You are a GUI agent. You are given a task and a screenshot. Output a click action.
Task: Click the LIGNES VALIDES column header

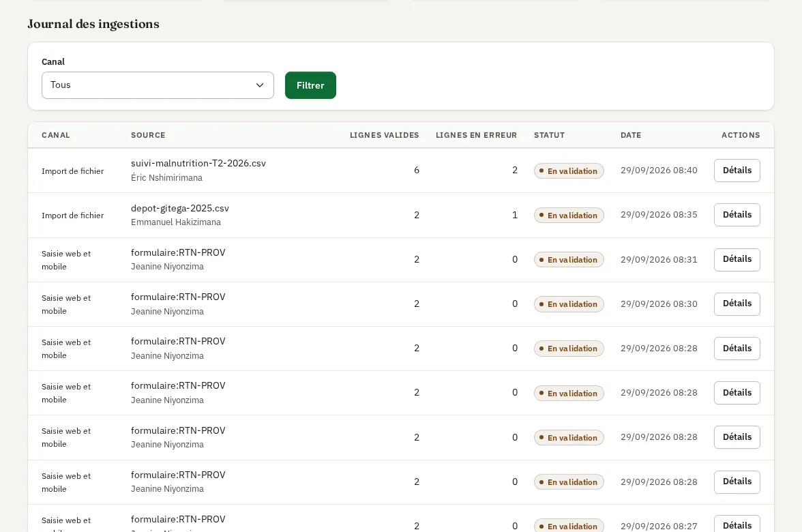384,135
